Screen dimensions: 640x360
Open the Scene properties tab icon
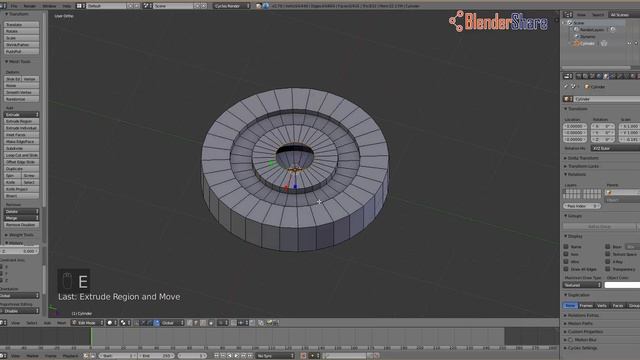(592, 76)
